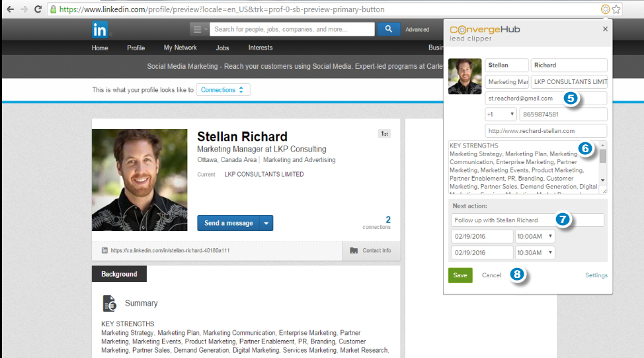Viewport: 644px width, 358px height.
Task: Go to Home in LinkedIn nav
Action: coord(100,48)
